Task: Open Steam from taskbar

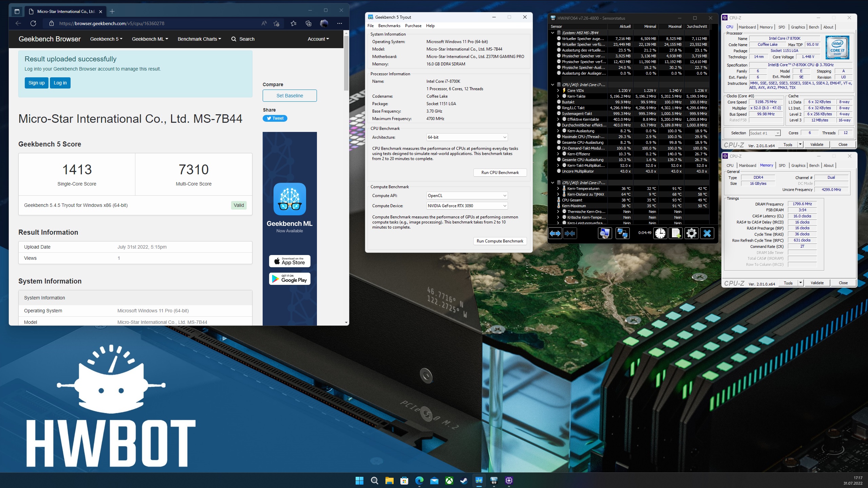Action: [x=464, y=480]
